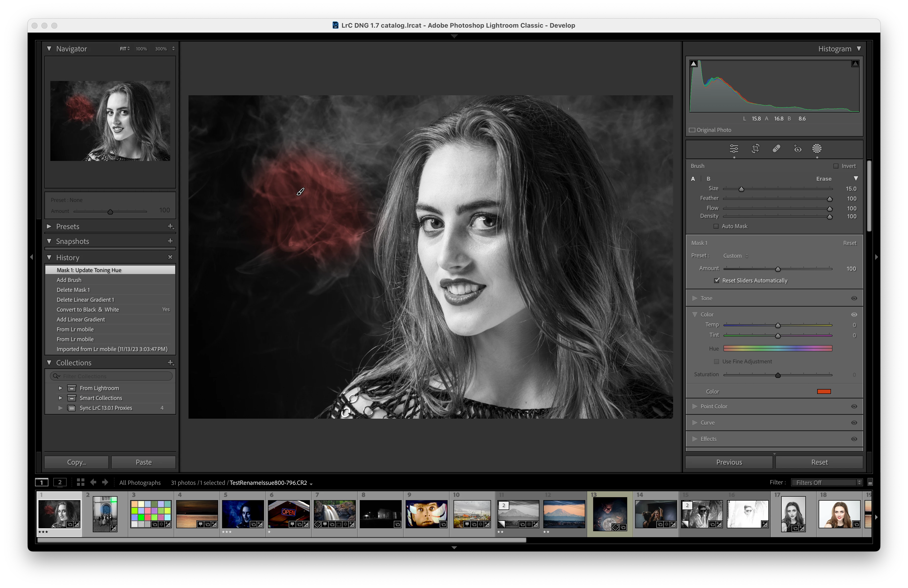Hide Tone panel with eye icon
908x588 pixels.
coord(854,298)
